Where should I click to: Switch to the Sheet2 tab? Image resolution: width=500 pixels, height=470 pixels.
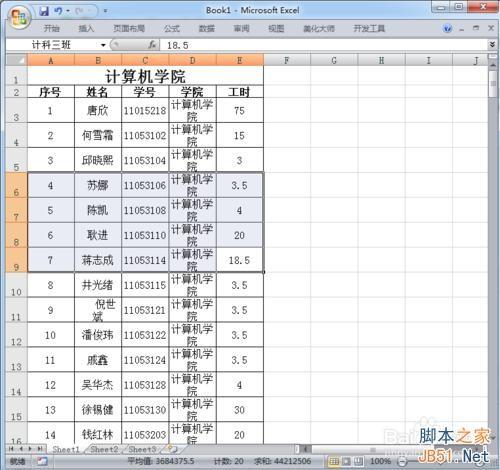pos(104,449)
